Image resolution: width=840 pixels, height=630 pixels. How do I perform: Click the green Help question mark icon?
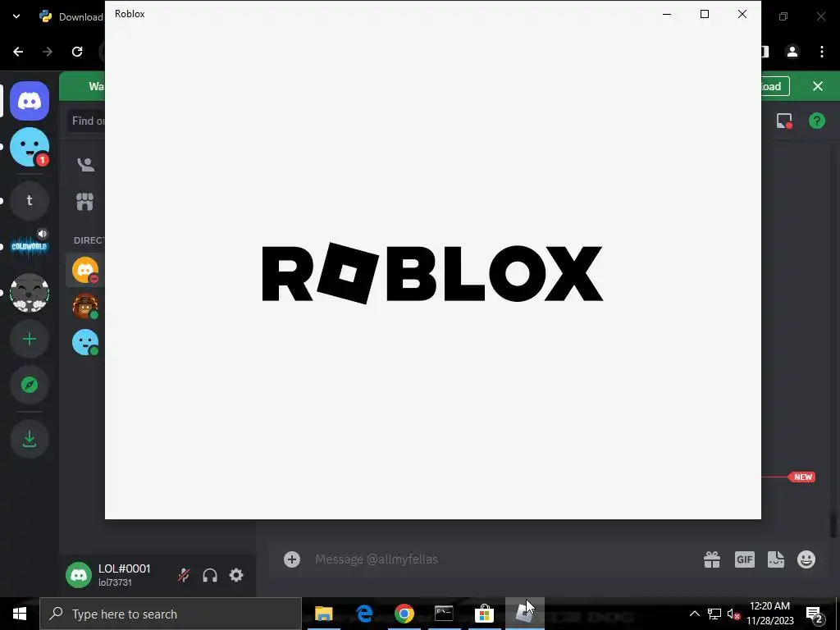[x=817, y=121]
